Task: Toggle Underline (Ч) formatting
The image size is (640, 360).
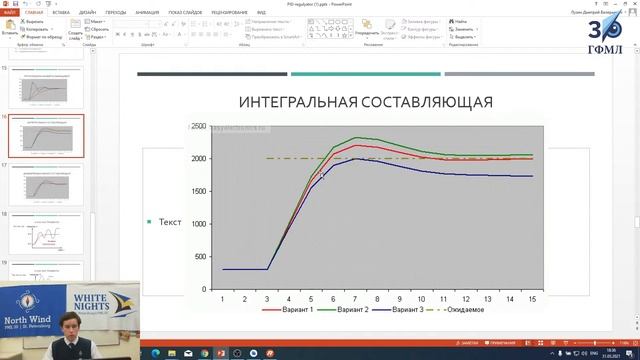Action: coord(132,35)
